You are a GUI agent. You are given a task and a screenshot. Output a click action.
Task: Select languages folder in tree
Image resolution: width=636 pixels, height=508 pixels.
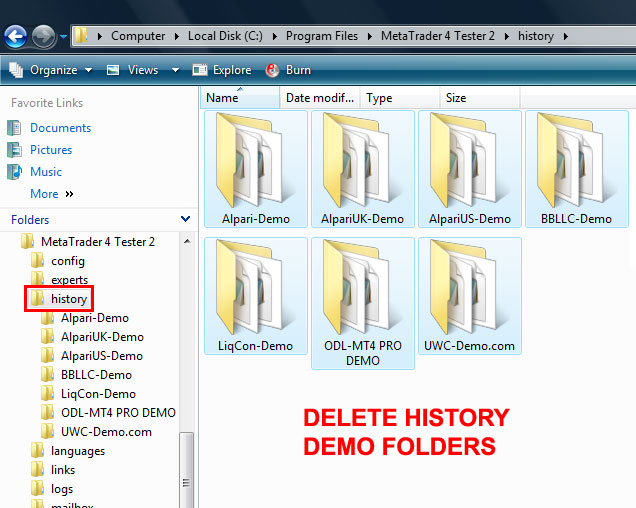78,451
